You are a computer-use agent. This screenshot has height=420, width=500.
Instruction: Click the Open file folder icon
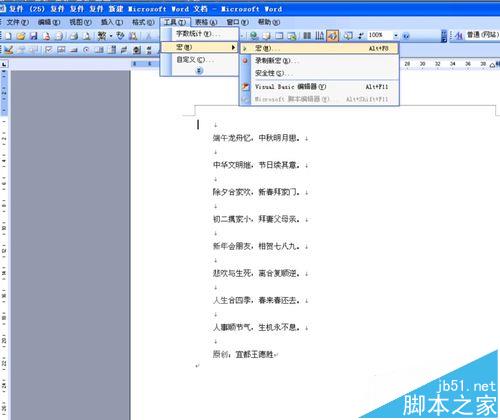21,36
